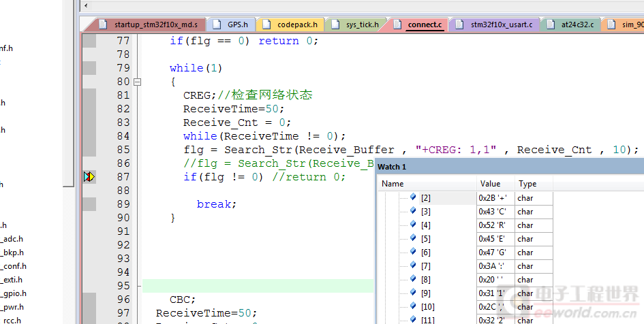Click the left scroll arrow of horizontal scrollbar

pos(85,5)
